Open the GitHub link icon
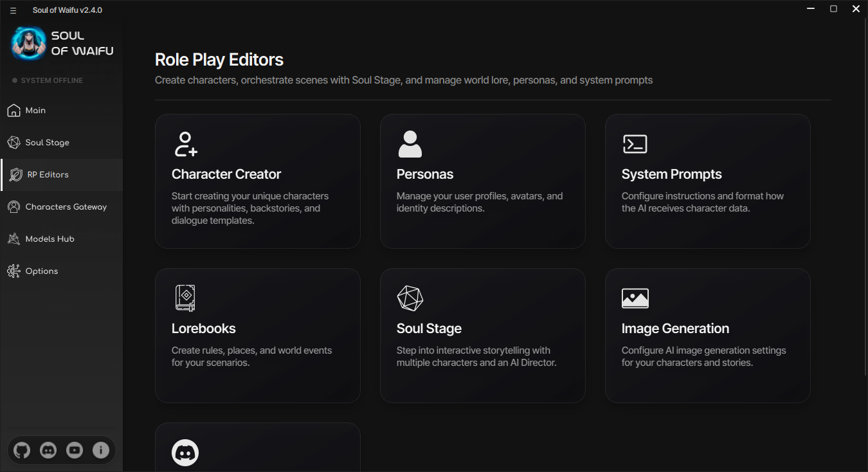Screen dimensions: 868x472 point(22,450)
